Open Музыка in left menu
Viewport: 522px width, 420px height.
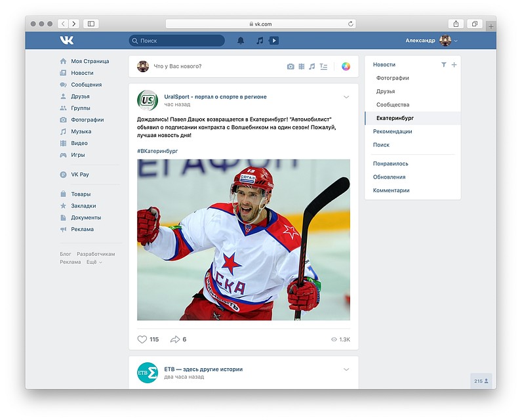pyautogui.click(x=75, y=131)
